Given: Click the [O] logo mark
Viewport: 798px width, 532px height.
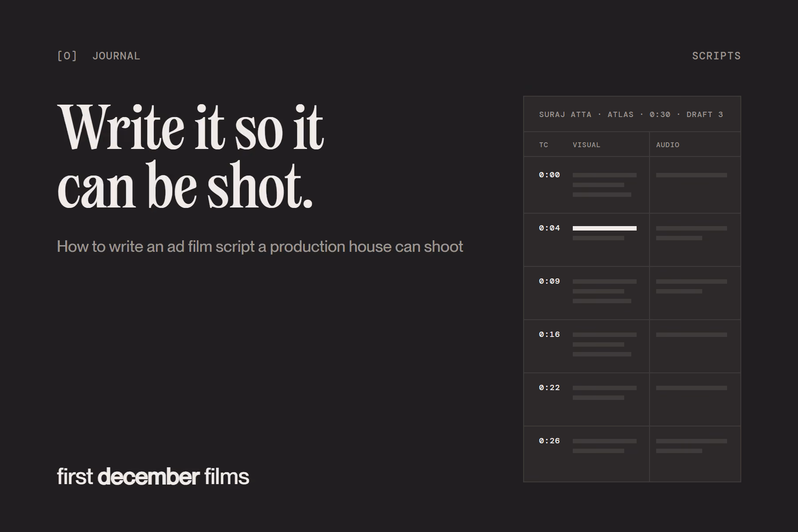Looking at the screenshot, I should coord(67,56).
